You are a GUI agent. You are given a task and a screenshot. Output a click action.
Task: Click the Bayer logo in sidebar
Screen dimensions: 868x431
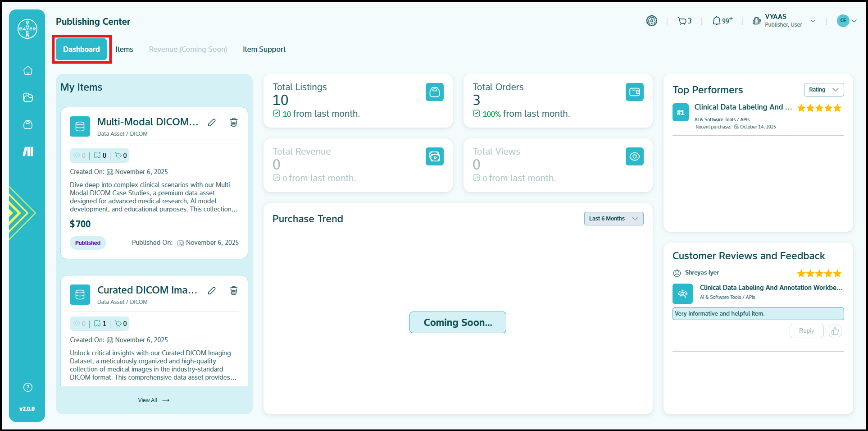pos(27,29)
